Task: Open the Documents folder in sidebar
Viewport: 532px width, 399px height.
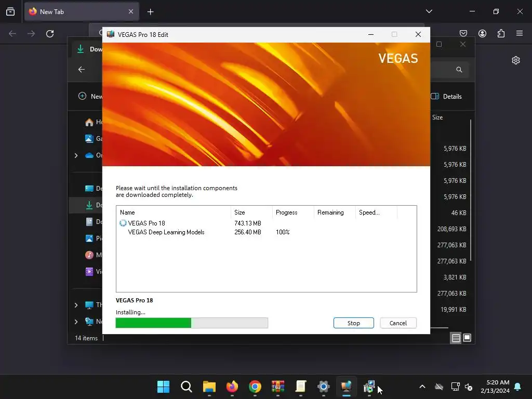Action: click(x=94, y=221)
